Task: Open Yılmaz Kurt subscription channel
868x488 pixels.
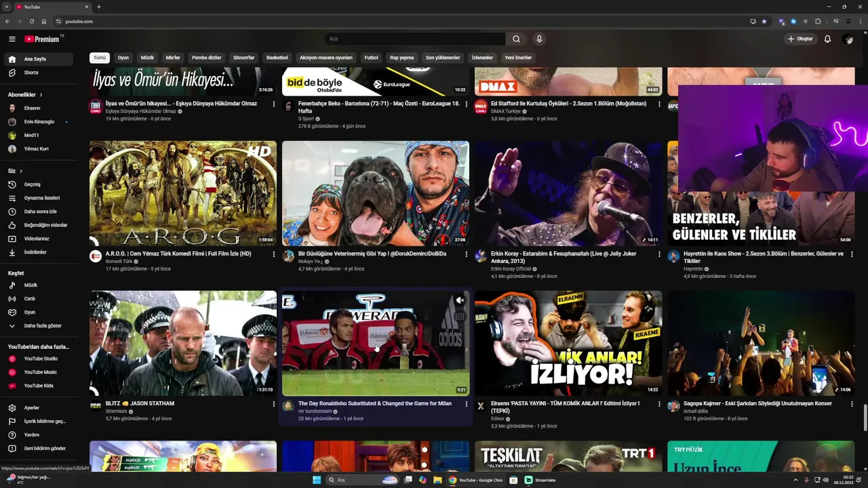Action: click(39, 149)
